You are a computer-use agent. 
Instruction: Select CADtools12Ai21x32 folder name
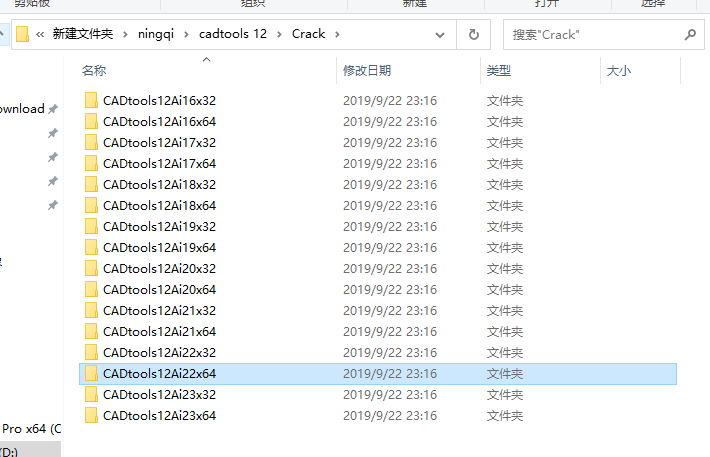[159, 311]
